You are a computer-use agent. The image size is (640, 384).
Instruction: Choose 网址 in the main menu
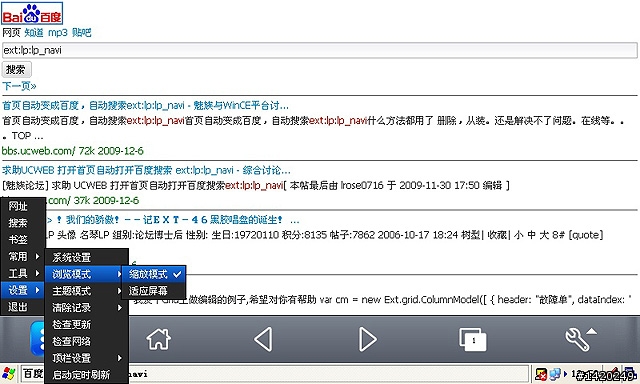coord(22,206)
